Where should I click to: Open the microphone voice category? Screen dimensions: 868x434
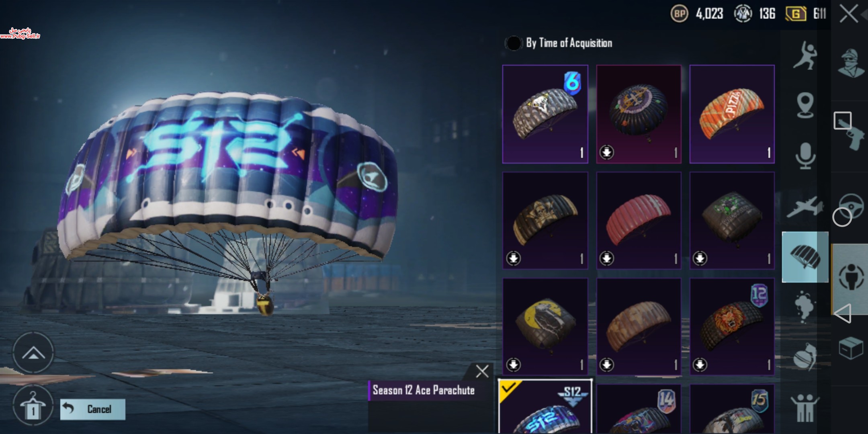805,156
